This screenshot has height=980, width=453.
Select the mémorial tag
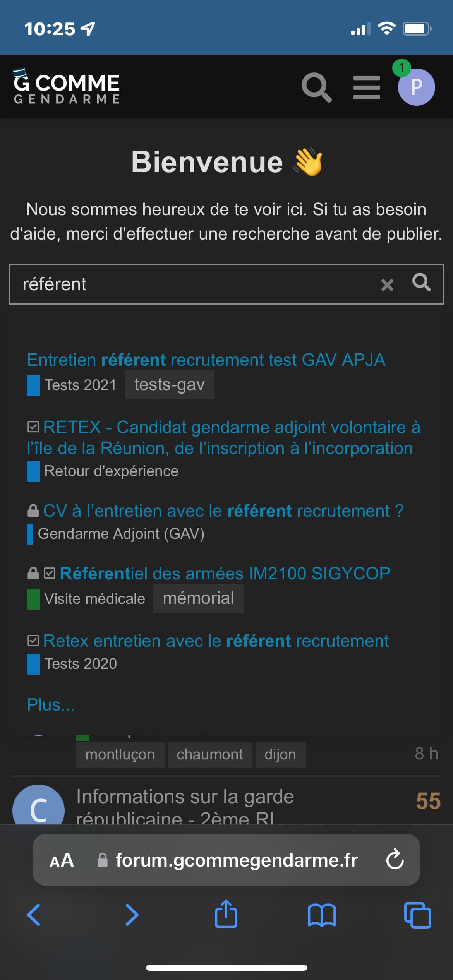coord(198,598)
